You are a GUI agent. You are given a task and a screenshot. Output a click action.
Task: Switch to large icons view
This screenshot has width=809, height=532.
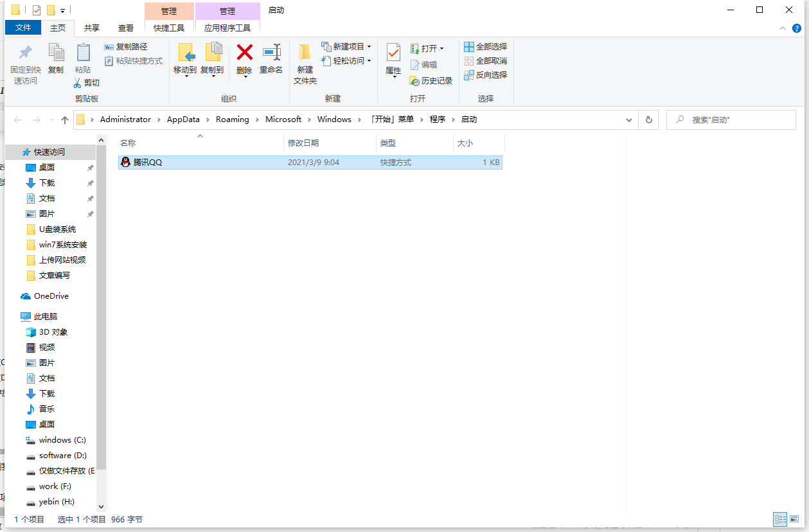click(796, 519)
